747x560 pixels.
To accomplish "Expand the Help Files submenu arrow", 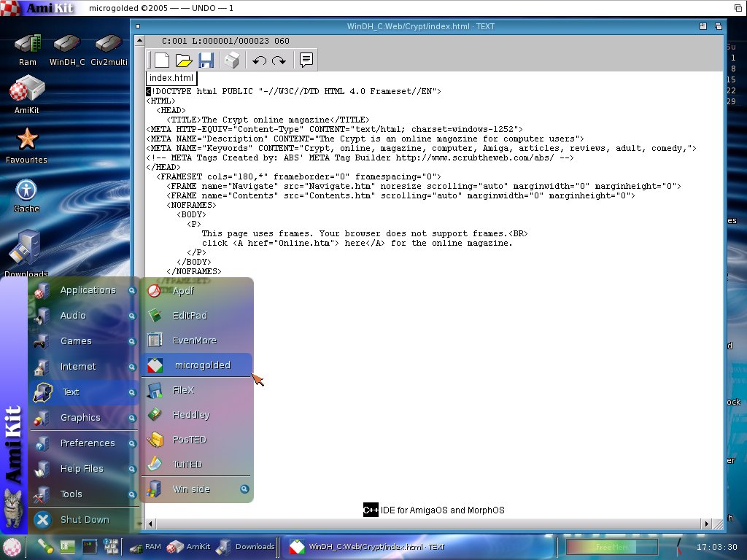I will pos(132,469).
